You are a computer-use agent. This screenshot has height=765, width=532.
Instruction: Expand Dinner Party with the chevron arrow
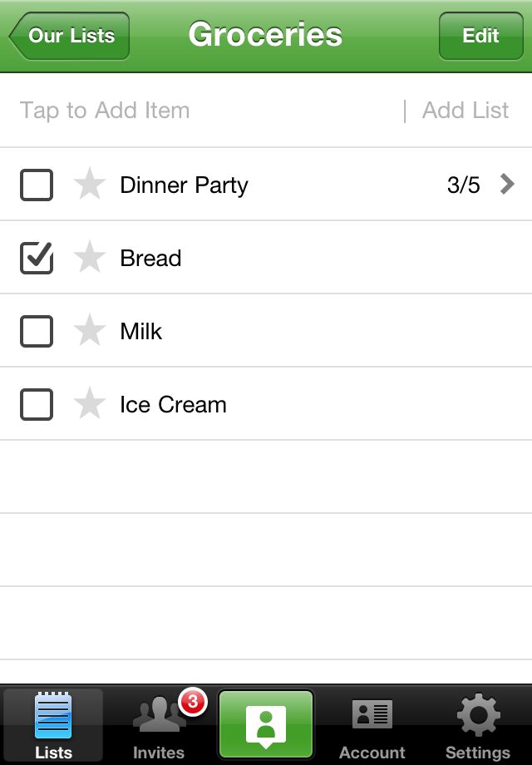507,185
